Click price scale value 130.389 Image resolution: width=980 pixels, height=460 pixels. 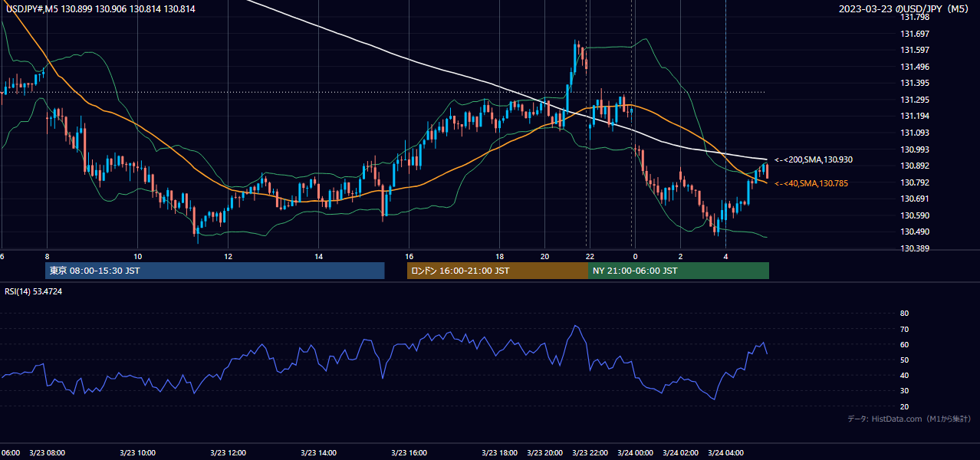coord(915,248)
